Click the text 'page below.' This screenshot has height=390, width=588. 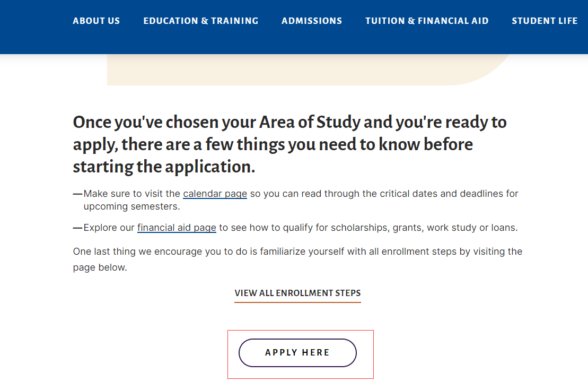(x=100, y=267)
